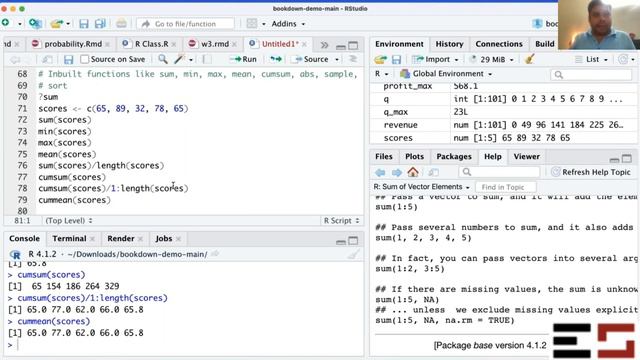Click the Create a project icon
This screenshot has width=640, height=360.
tap(35, 24)
